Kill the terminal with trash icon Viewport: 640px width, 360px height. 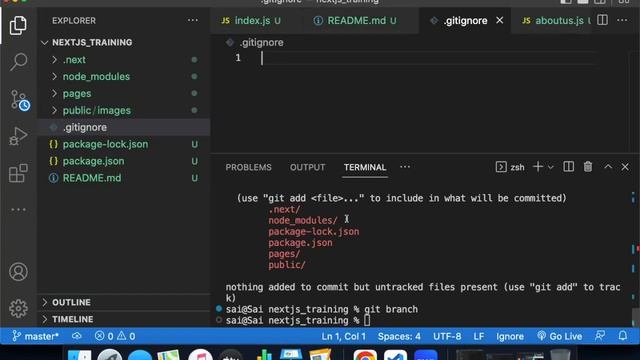pyautogui.click(x=588, y=167)
